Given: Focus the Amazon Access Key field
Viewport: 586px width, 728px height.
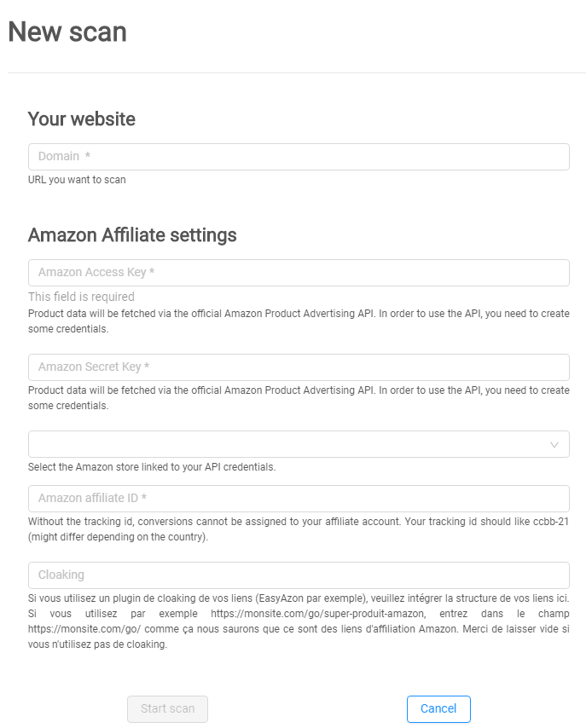Looking at the screenshot, I should click(298, 273).
